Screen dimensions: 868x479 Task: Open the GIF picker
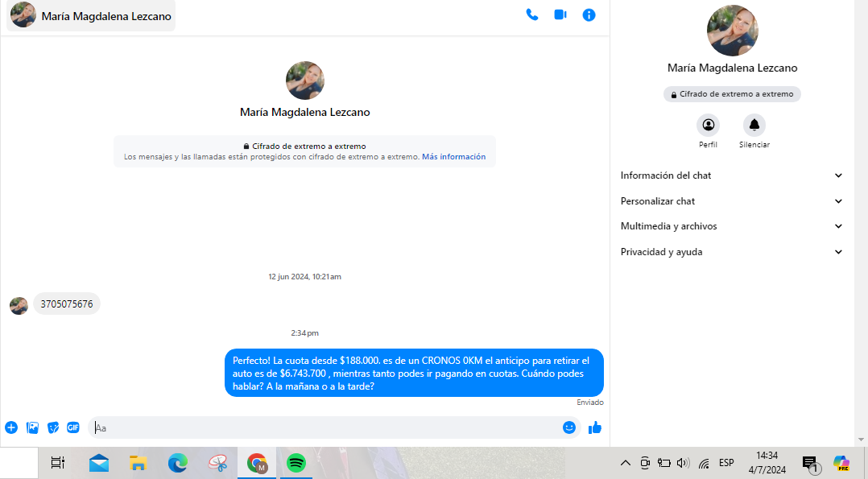pos(73,427)
